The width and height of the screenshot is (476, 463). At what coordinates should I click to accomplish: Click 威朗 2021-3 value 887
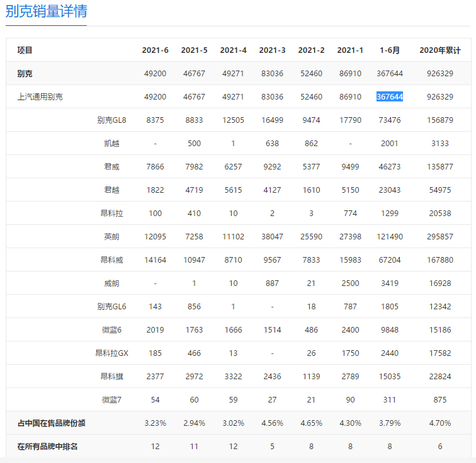(x=272, y=283)
